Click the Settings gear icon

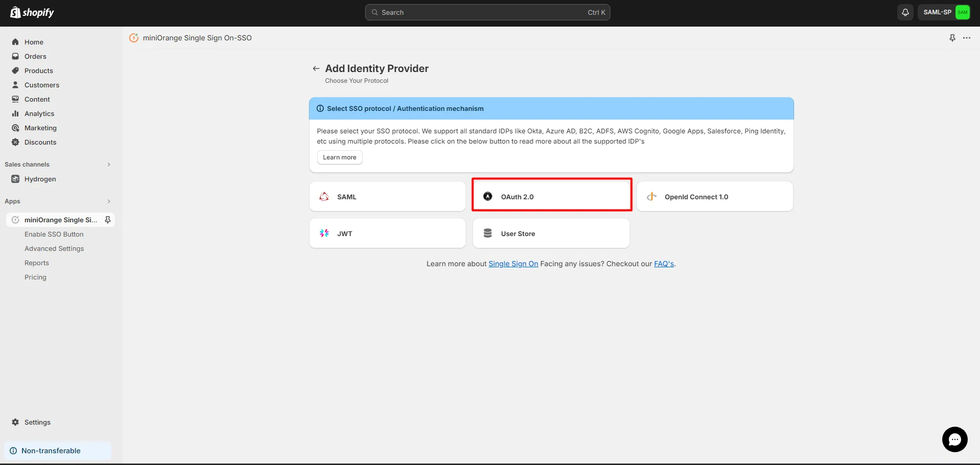pyautogui.click(x=15, y=422)
